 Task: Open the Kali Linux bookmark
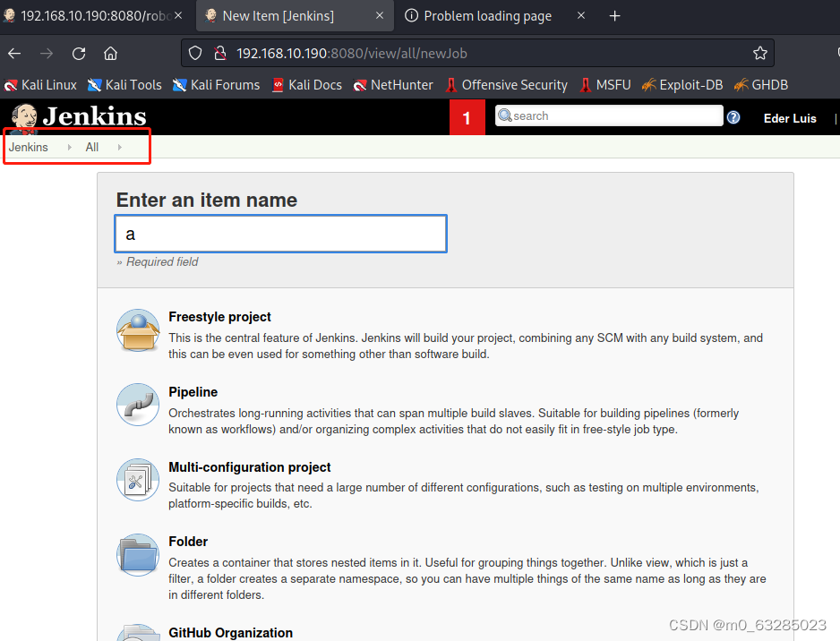(40, 85)
